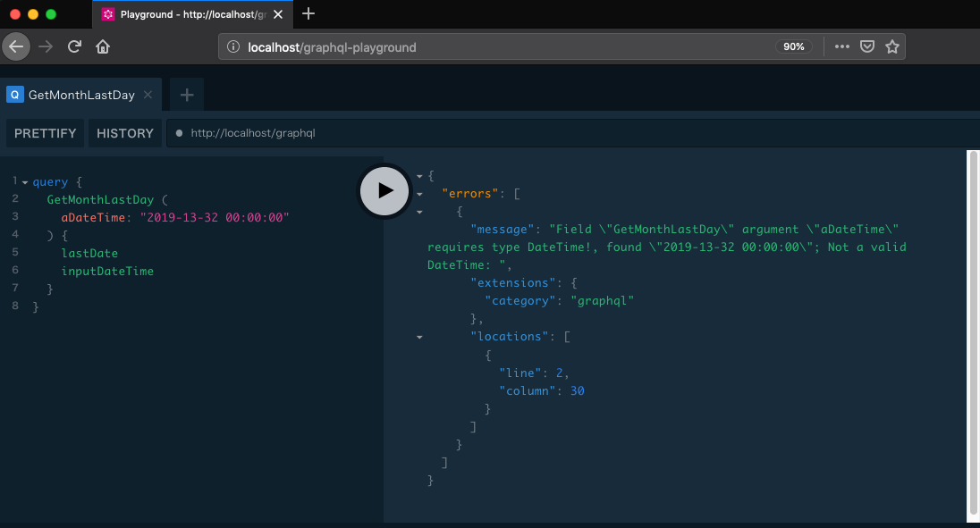980x528 pixels.
Task: Collapse the "locations" array in response
Action: point(418,337)
